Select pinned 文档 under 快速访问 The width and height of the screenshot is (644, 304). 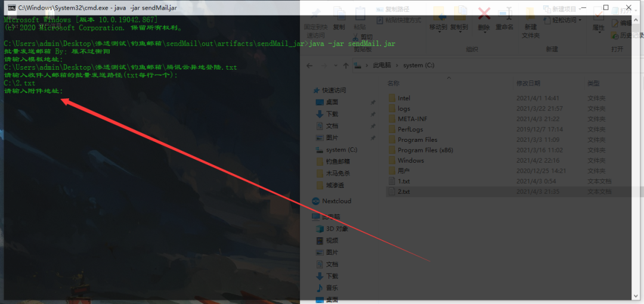327,126
